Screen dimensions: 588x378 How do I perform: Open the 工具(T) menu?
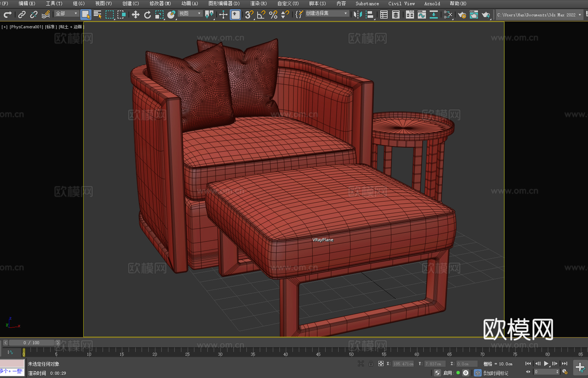pos(54,3)
